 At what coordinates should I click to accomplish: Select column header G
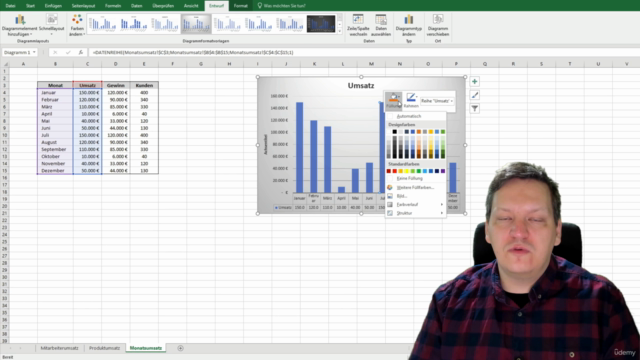[x=201, y=64]
